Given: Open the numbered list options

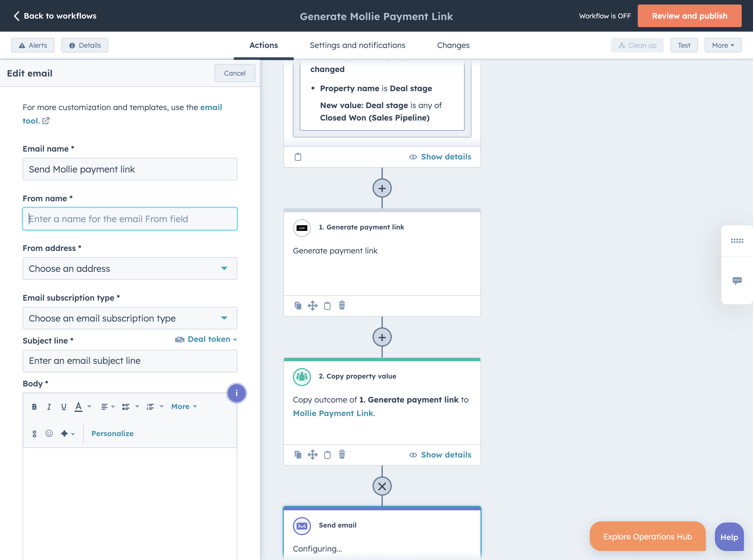Looking at the screenshot, I should pyautogui.click(x=155, y=406).
